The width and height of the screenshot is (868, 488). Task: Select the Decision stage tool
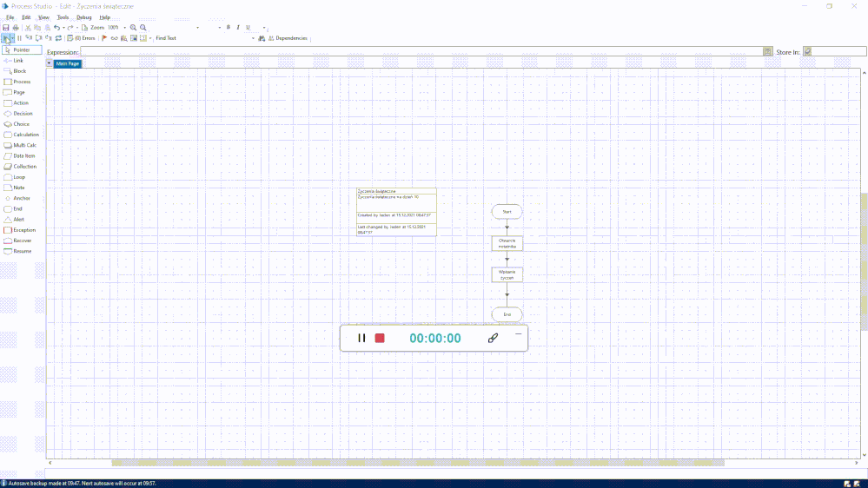22,114
